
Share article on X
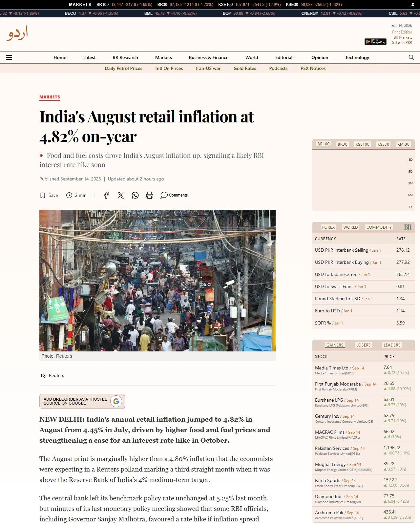tap(121, 195)
